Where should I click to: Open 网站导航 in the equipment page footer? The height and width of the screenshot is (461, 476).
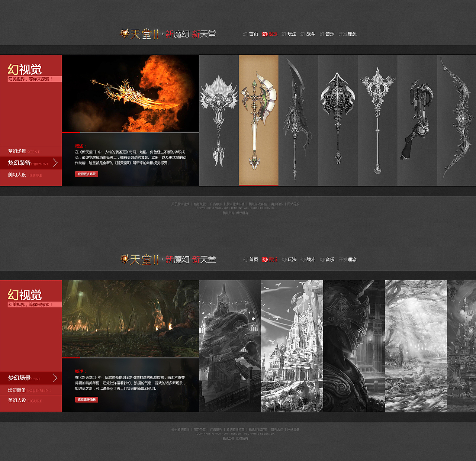(293, 204)
